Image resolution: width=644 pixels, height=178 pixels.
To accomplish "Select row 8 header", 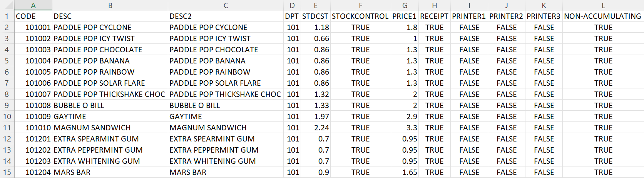I will pyautogui.click(x=7, y=94).
